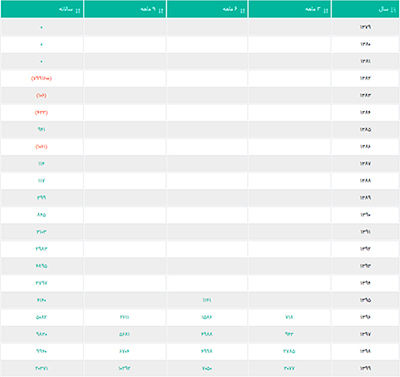400x377 pixels.
Task: Sort table by the سال (year) column icon
Action: point(394,10)
